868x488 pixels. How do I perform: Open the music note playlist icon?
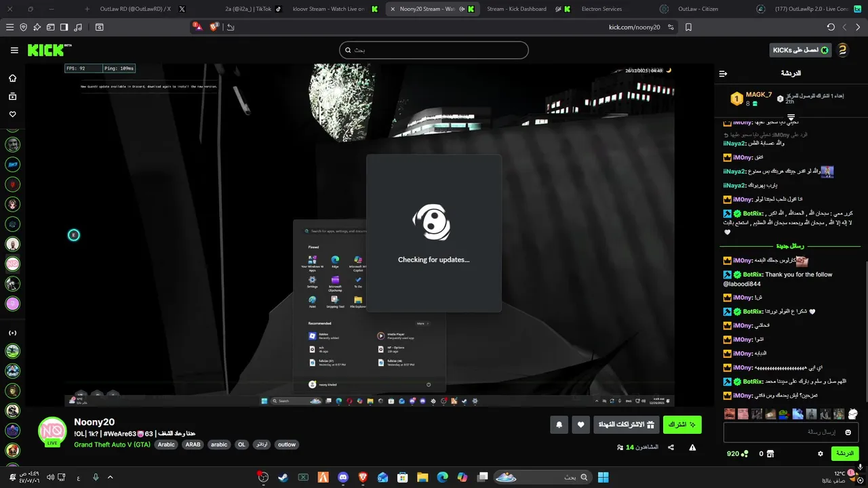(x=78, y=27)
